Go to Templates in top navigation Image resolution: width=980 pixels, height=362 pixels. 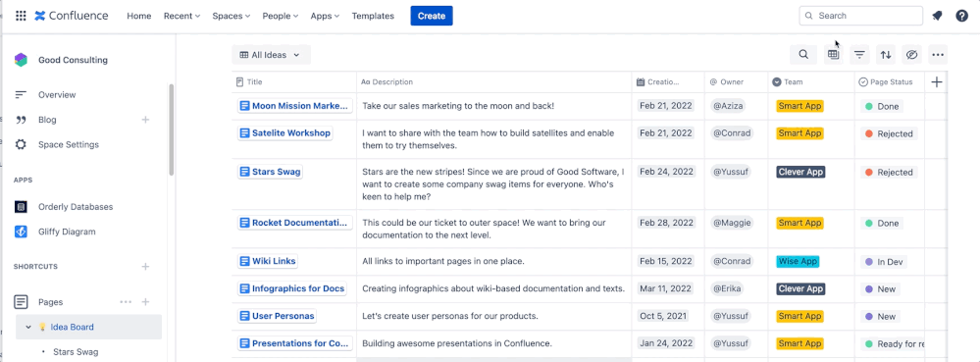tap(373, 16)
